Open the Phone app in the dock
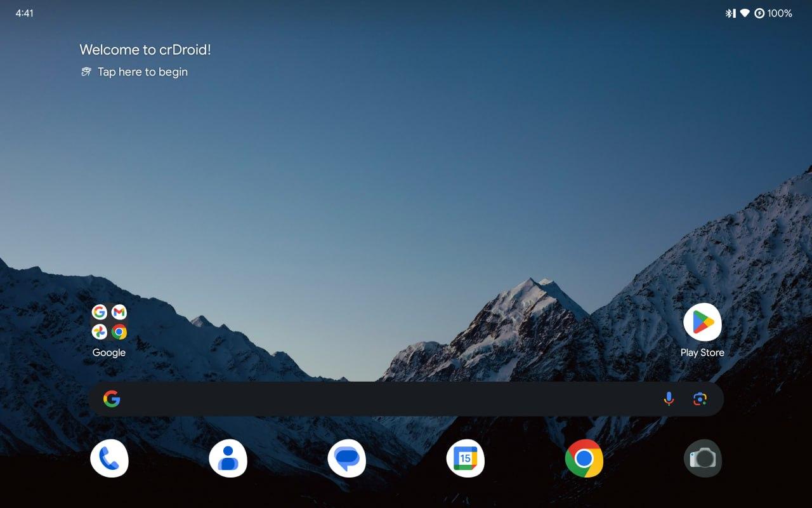Viewport: 812px width, 508px height. coord(109,458)
